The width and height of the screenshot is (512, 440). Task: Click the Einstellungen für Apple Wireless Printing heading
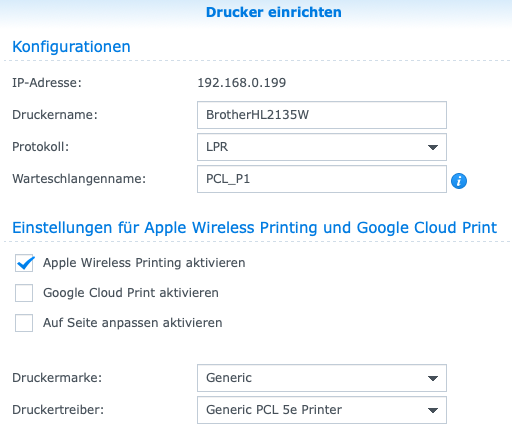tap(255, 228)
